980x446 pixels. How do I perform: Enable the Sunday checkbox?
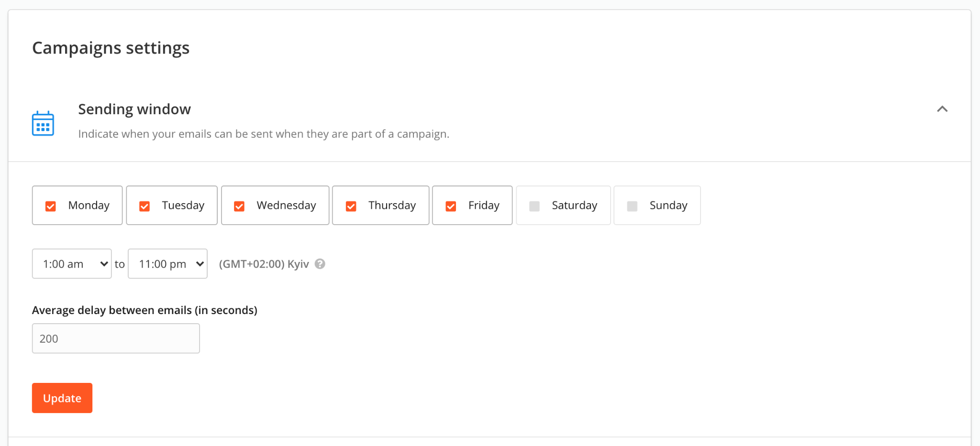point(632,206)
